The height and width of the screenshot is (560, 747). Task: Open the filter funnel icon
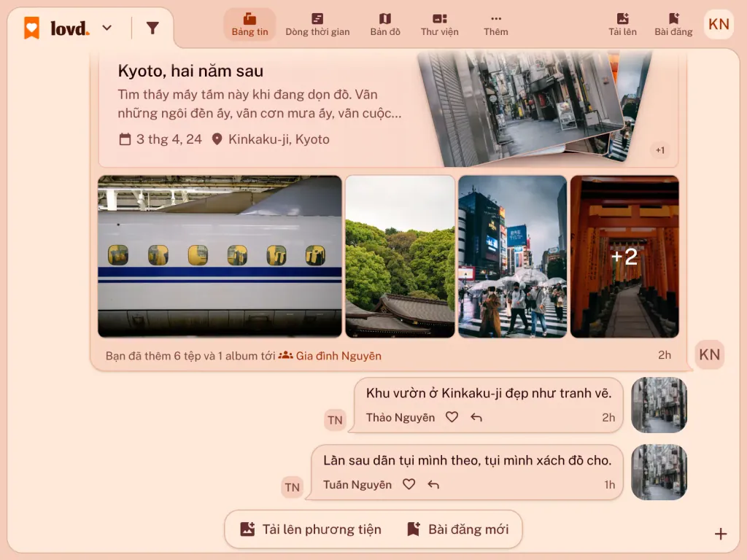click(x=152, y=28)
